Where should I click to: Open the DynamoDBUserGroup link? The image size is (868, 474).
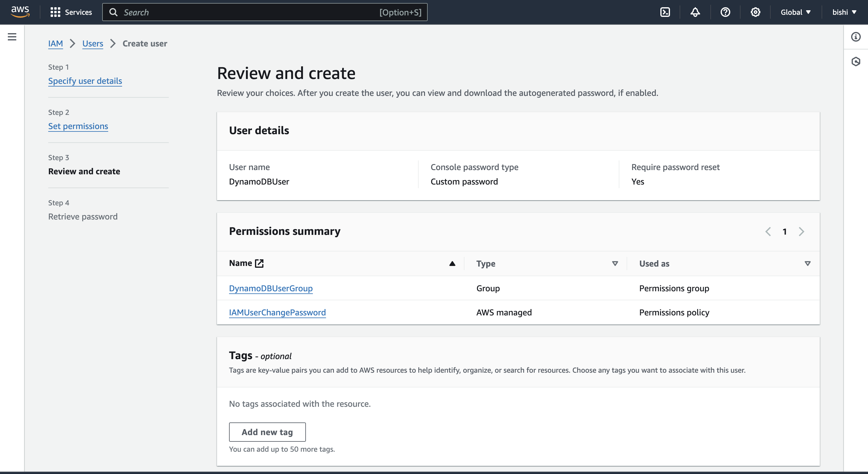click(271, 288)
